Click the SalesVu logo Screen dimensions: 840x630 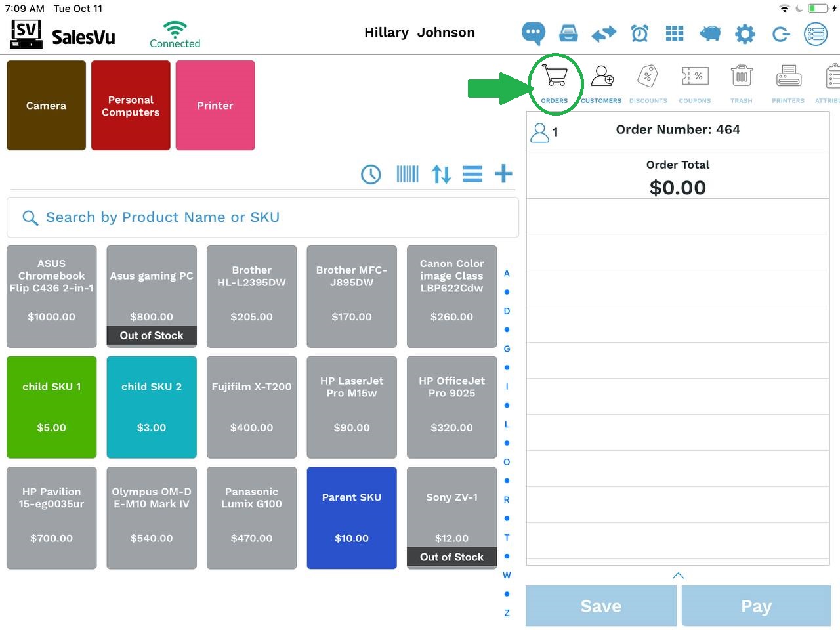pyautogui.click(x=63, y=34)
